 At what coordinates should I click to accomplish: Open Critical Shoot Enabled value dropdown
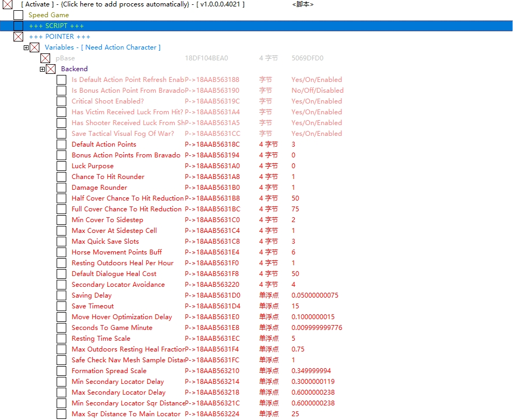(316, 101)
